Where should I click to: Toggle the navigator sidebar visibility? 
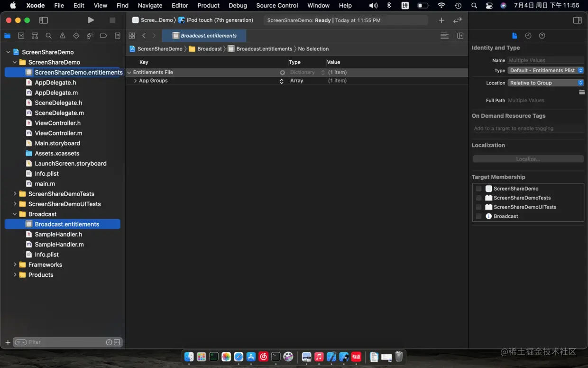pyautogui.click(x=44, y=20)
